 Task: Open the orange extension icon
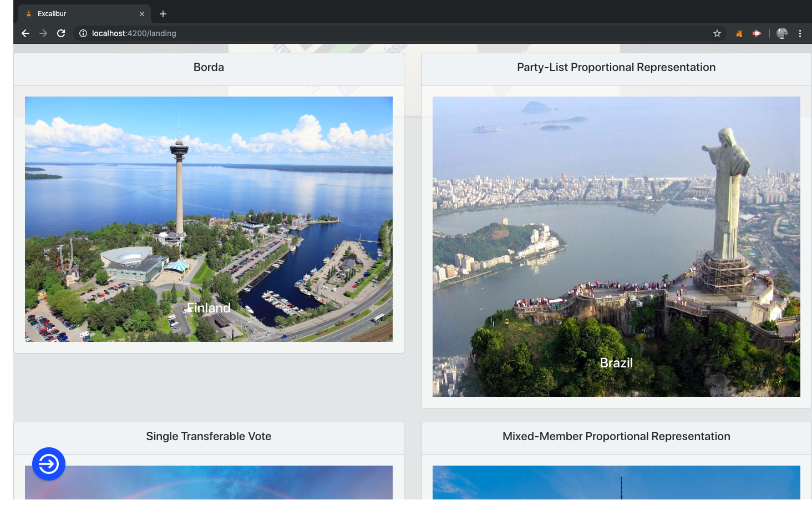(x=739, y=33)
